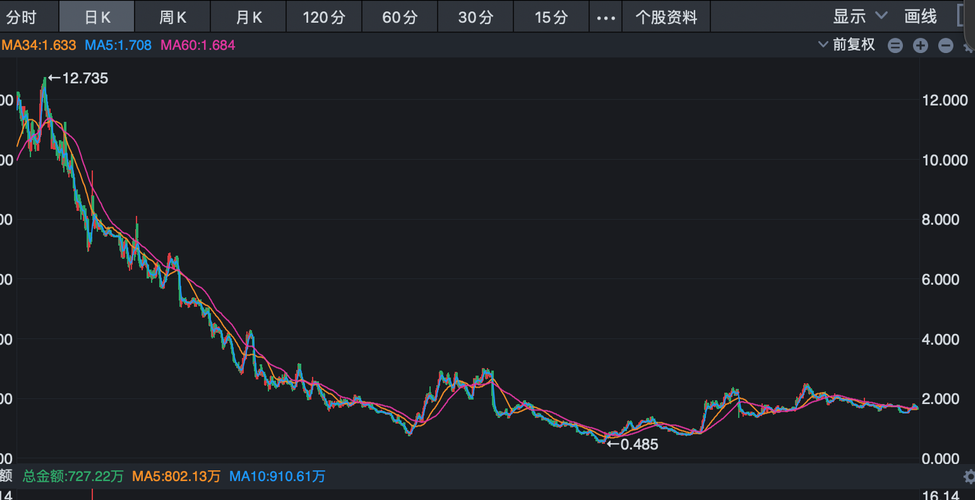Open 个股资料 stock info

coord(667,17)
